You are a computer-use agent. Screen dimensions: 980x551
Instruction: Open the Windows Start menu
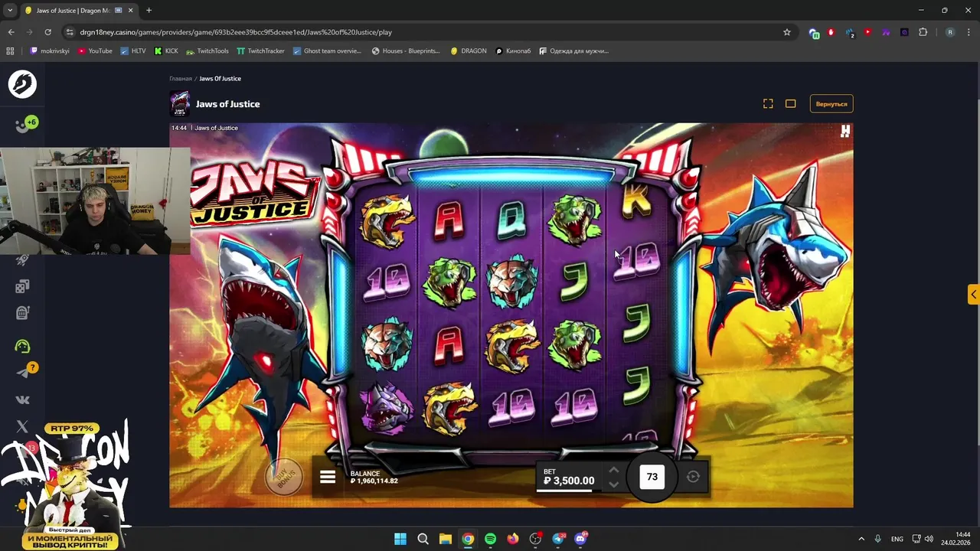click(400, 539)
